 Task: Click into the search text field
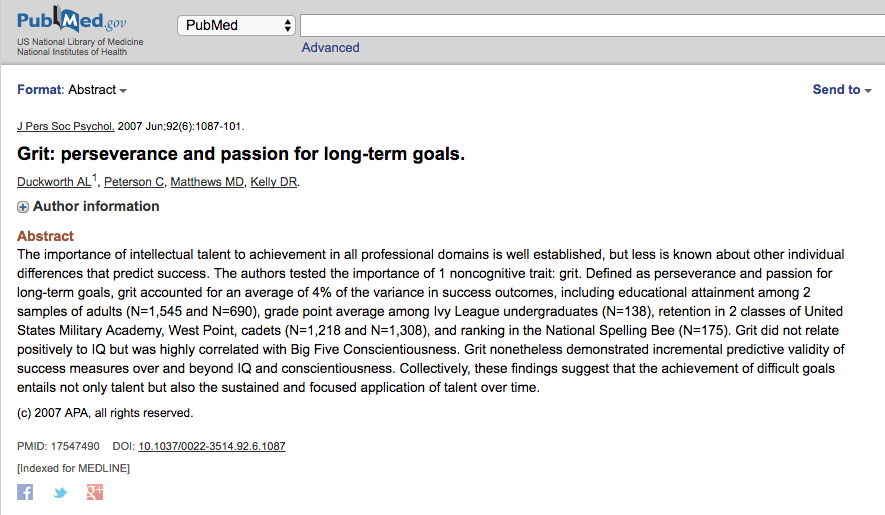(x=590, y=25)
